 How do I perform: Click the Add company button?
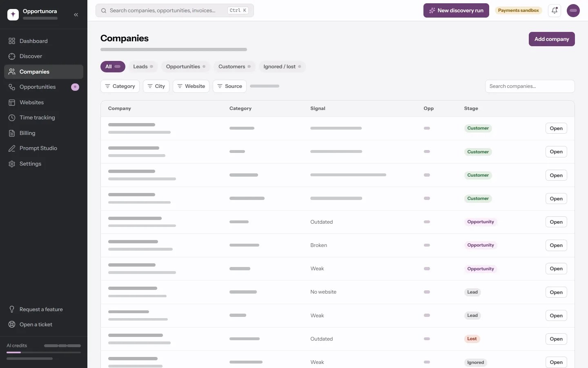552,39
